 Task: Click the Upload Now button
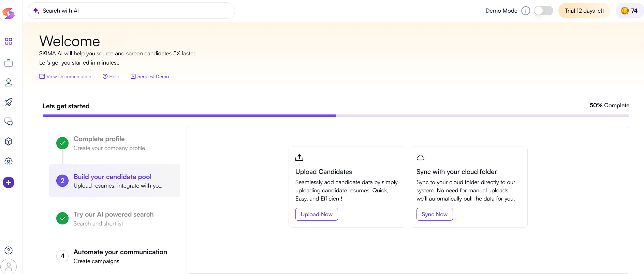point(317,214)
